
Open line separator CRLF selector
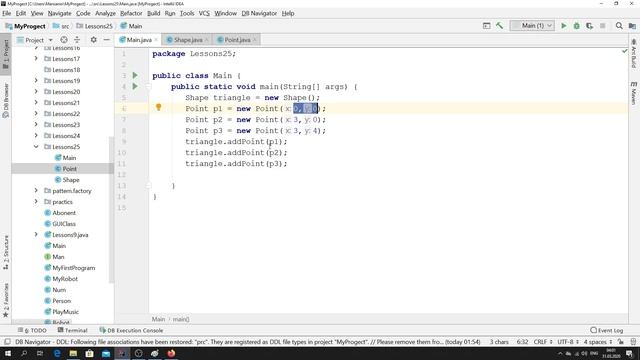tap(543, 342)
